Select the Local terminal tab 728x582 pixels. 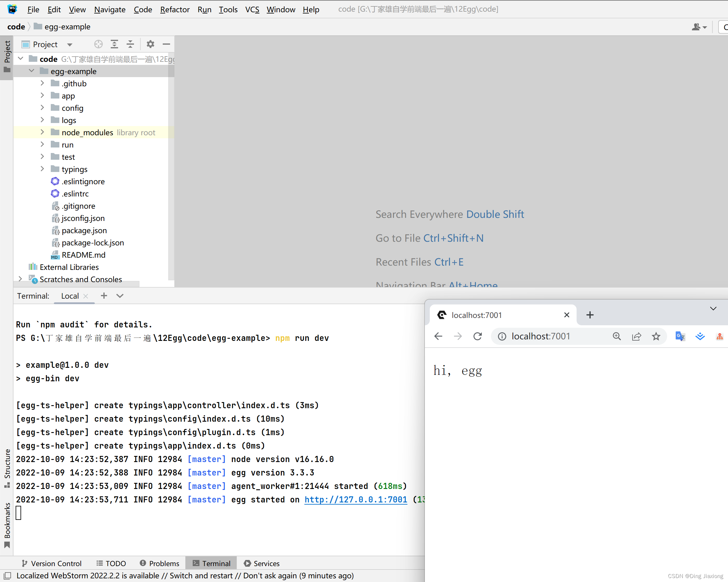(x=70, y=296)
